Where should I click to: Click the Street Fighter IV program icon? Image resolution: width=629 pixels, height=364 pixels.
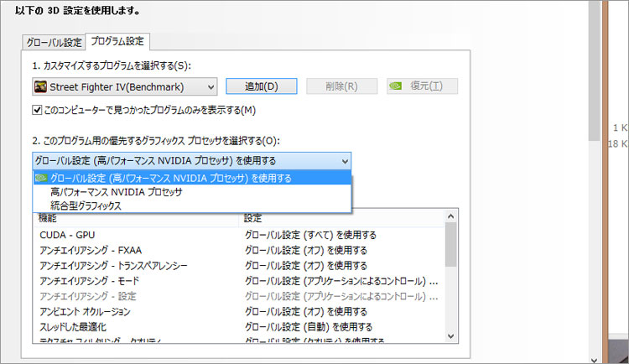[41, 86]
